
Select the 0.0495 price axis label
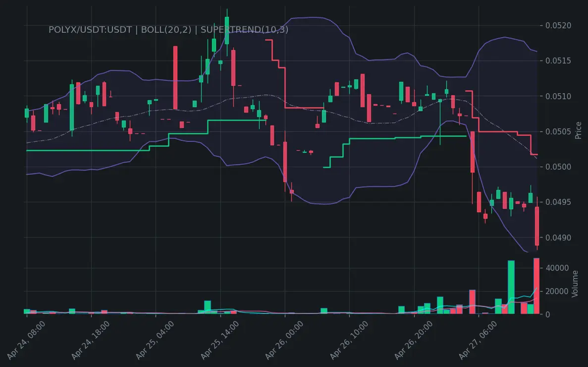pos(558,202)
